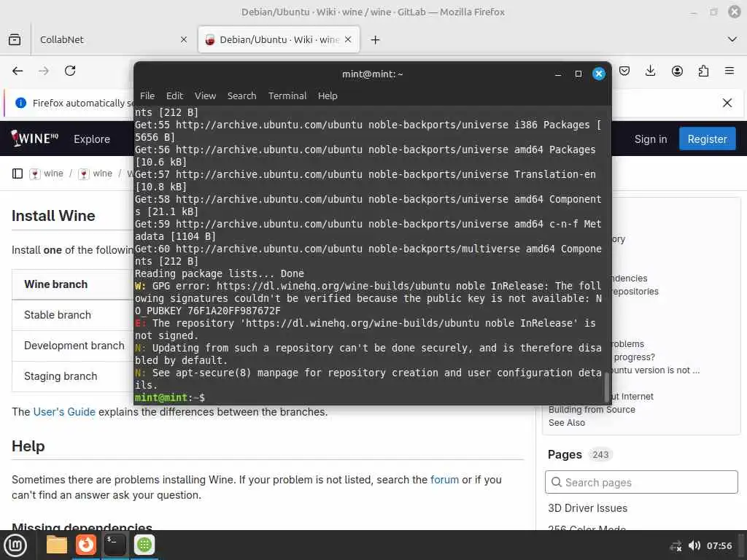The height and width of the screenshot is (560, 747).
Task: Click the Search pages input field
Action: [x=641, y=483]
